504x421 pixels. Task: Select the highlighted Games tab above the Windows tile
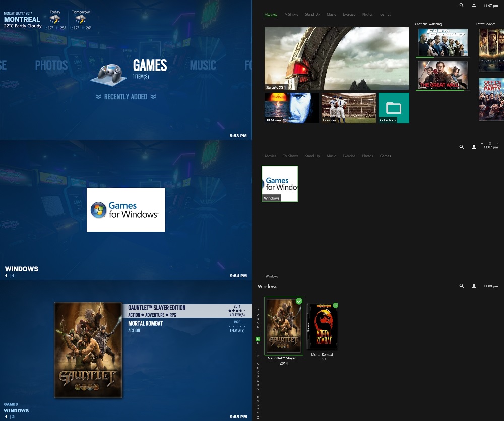(x=385, y=156)
